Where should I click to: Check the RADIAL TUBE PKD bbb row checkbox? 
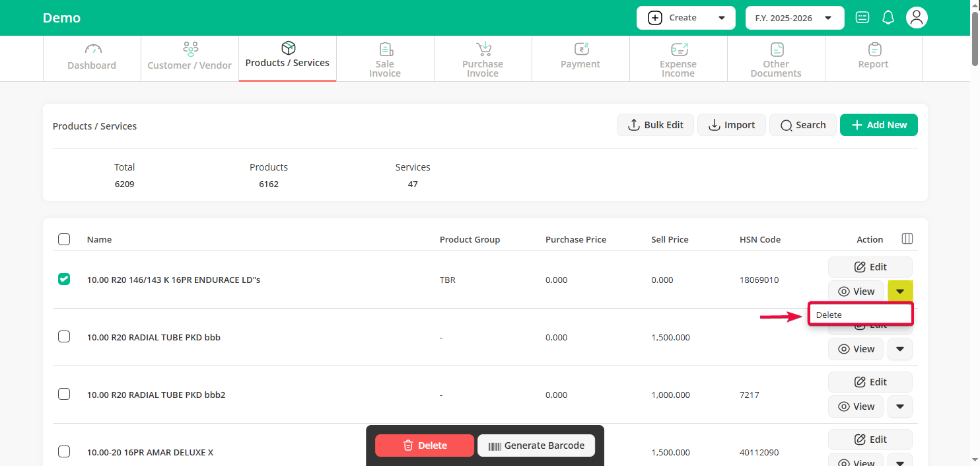point(64,336)
